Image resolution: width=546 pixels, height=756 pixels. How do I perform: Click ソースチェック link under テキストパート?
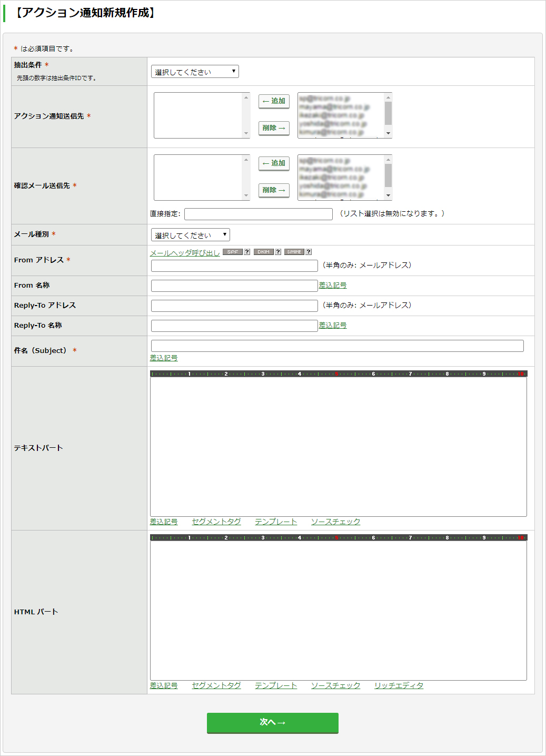click(336, 522)
